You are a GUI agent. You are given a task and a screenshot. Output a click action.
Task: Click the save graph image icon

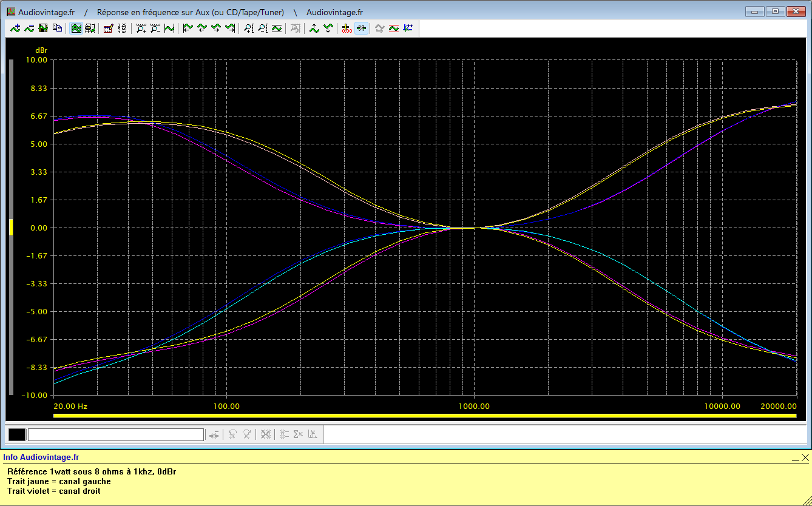click(x=43, y=28)
